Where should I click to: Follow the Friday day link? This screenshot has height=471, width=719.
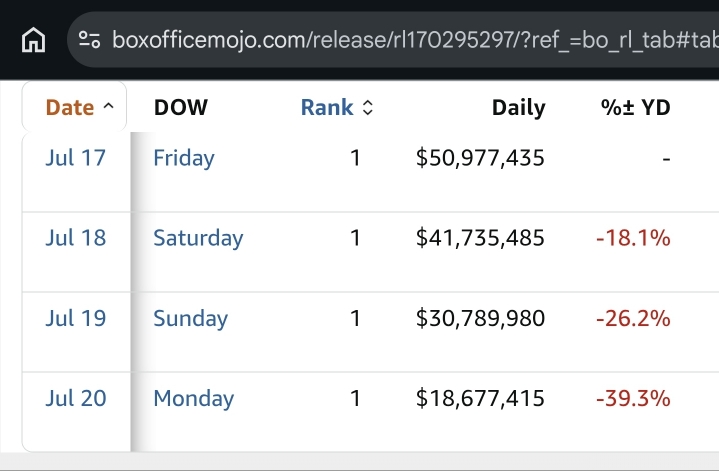184,159
